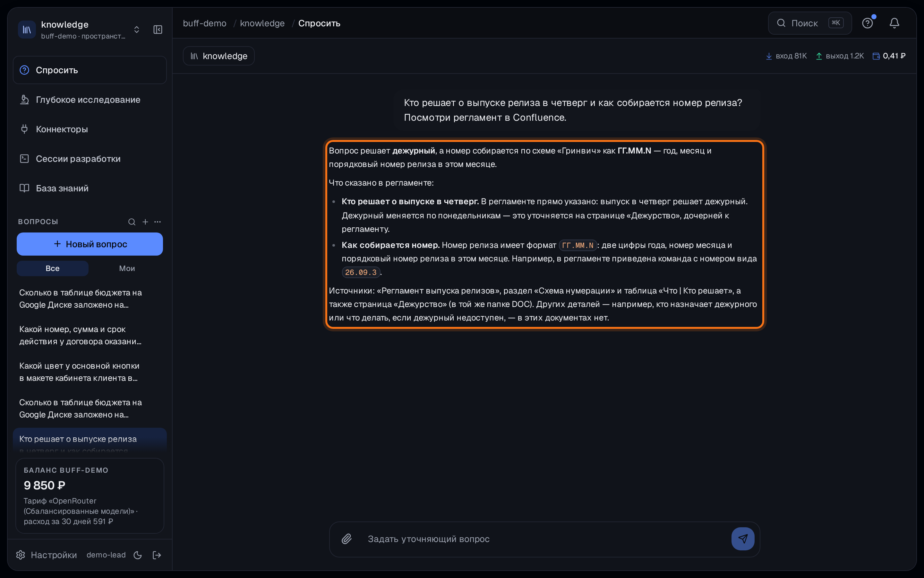Click the 0,41 ₽ cost indicator
The image size is (924, 578).
pos(889,56)
